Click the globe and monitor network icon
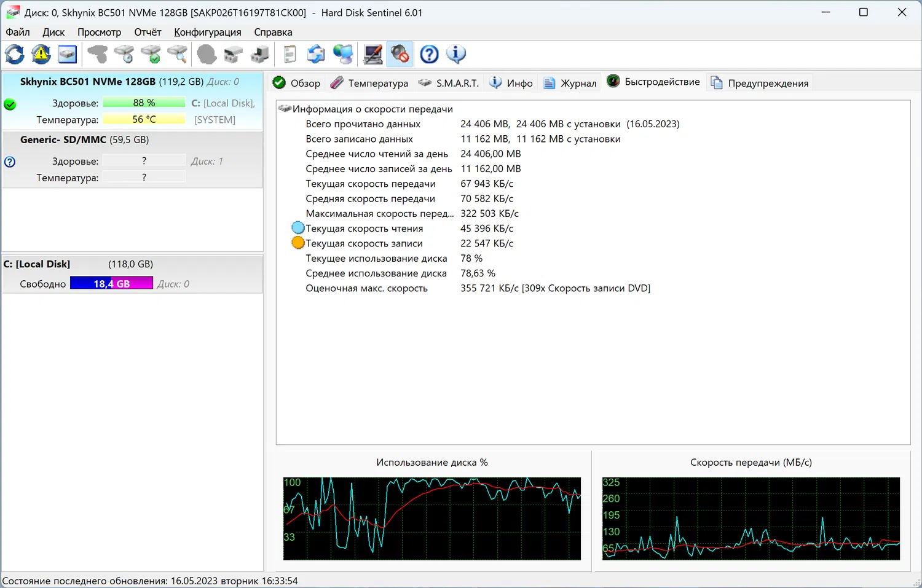This screenshot has width=922, height=588. point(343,55)
